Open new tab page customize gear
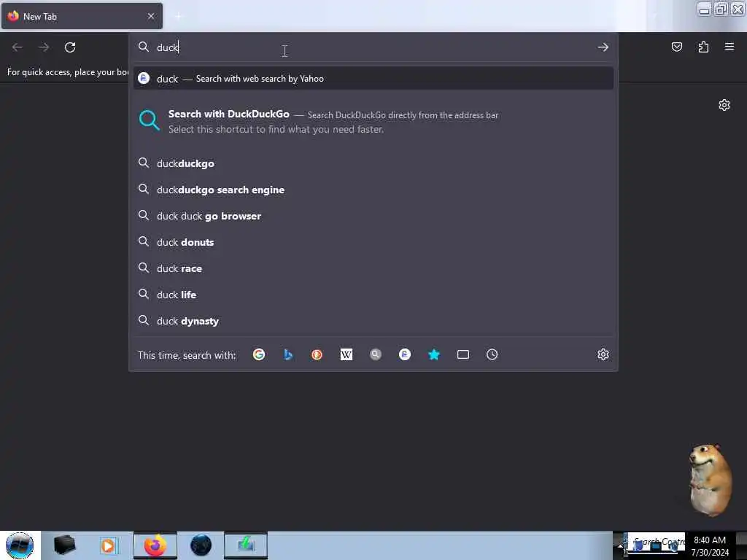This screenshot has height=560, width=747. 724,105
